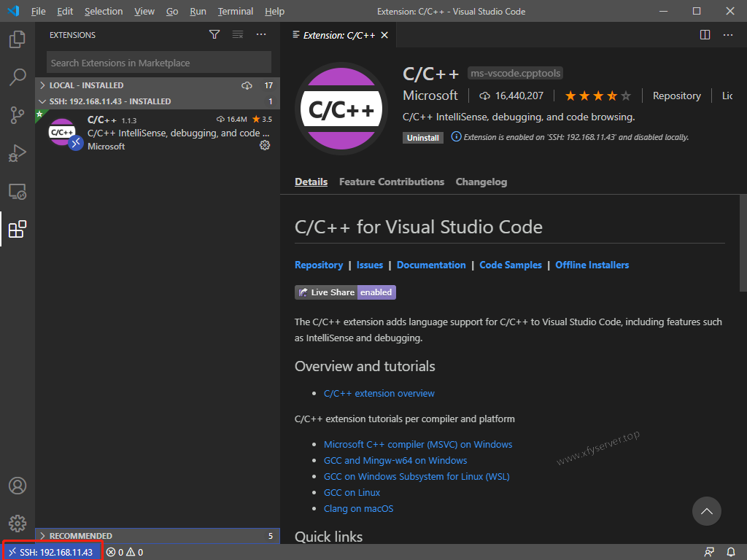747x560 pixels.
Task: Click the Uninstall button
Action: click(423, 137)
